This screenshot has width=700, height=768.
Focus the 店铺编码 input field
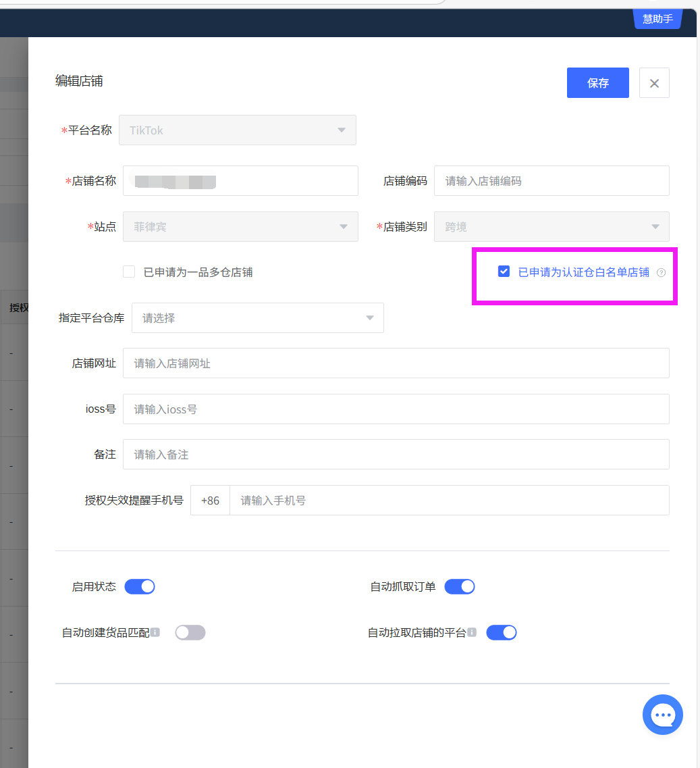coord(551,181)
